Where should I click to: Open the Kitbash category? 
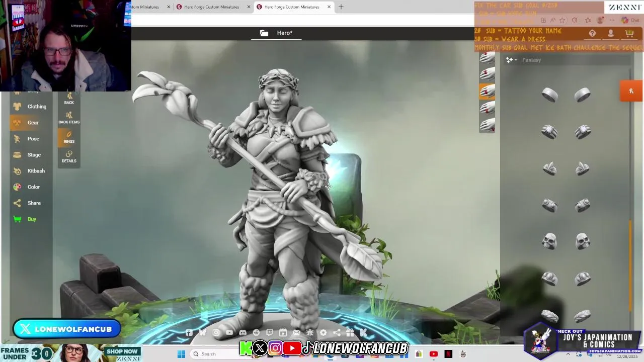tap(31, 171)
